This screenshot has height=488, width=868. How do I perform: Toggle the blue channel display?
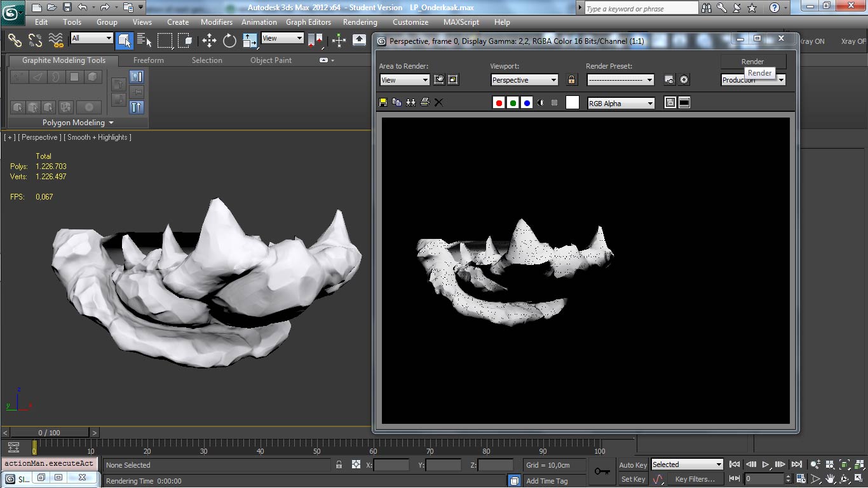[x=527, y=103]
